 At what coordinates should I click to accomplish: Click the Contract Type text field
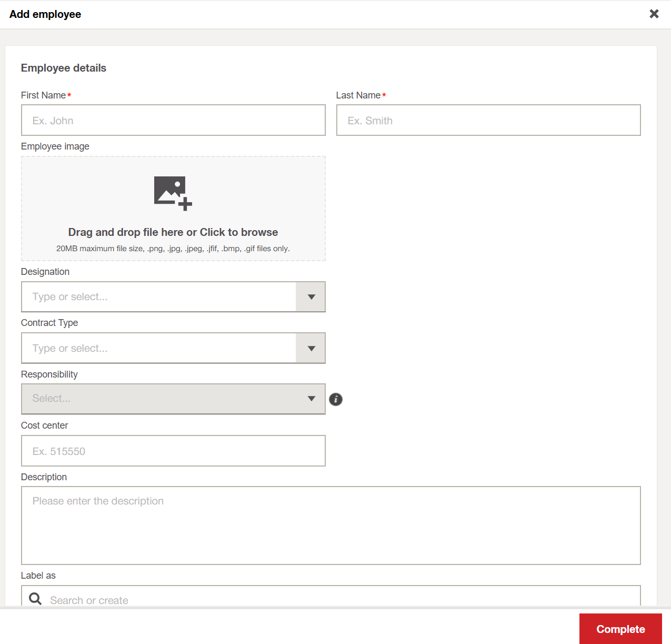158,348
